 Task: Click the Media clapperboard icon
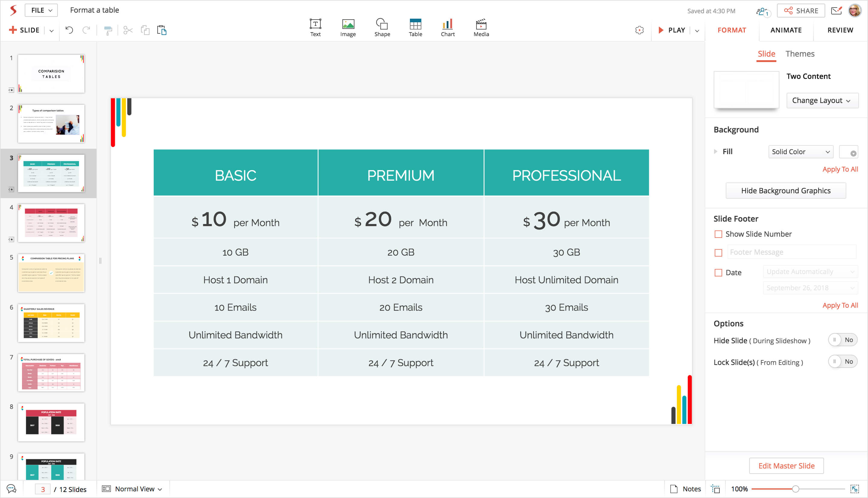481,25
